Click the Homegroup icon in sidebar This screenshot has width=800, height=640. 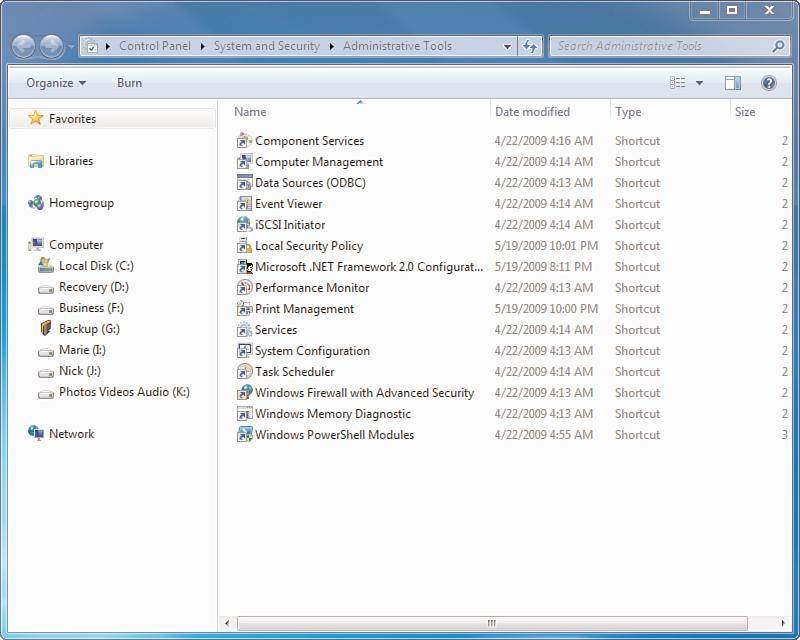[x=36, y=203]
